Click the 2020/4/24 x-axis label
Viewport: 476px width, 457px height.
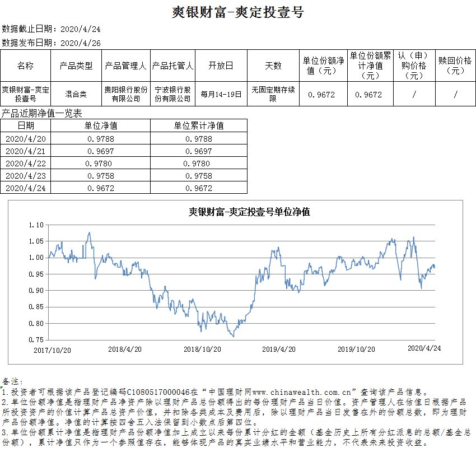click(x=424, y=348)
